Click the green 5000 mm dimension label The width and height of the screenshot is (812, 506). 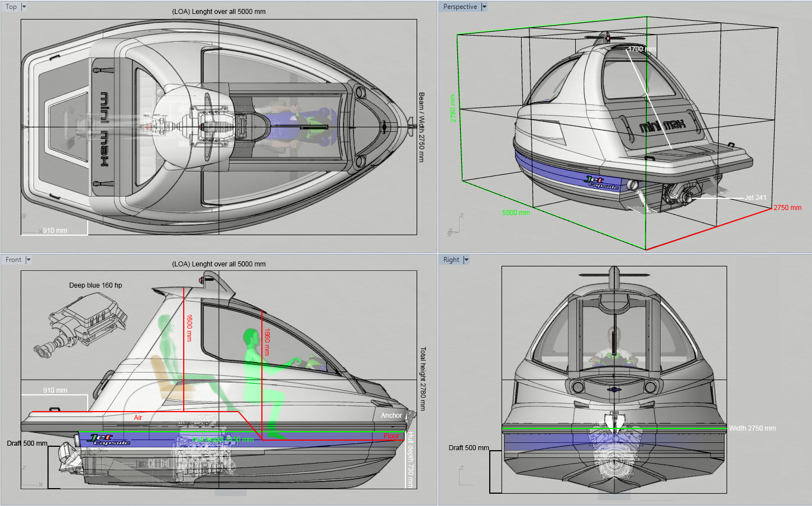[x=516, y=213]
